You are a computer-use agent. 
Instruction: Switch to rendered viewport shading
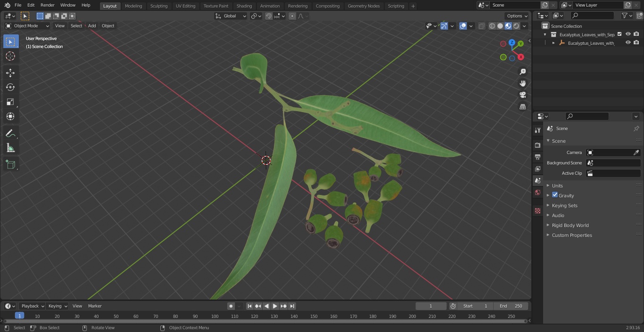(x=516, y=26)
